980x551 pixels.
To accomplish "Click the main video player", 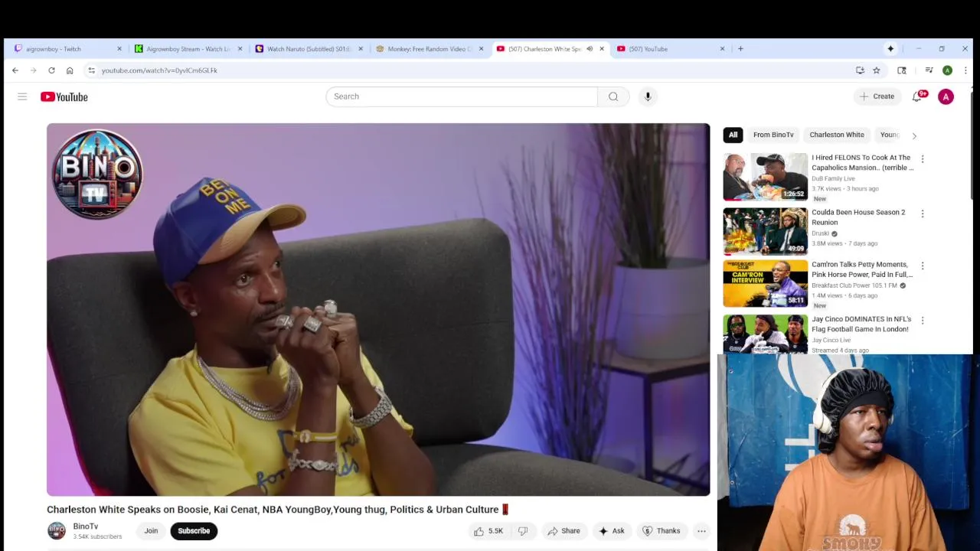I will [378, 310].
